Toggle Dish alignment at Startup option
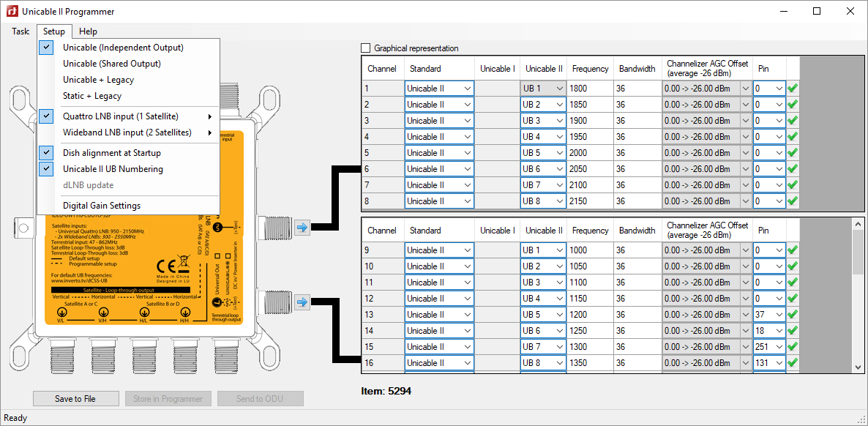Image resolution: width=868 pixels, height=426 pixels. click(x=112, y=153)
